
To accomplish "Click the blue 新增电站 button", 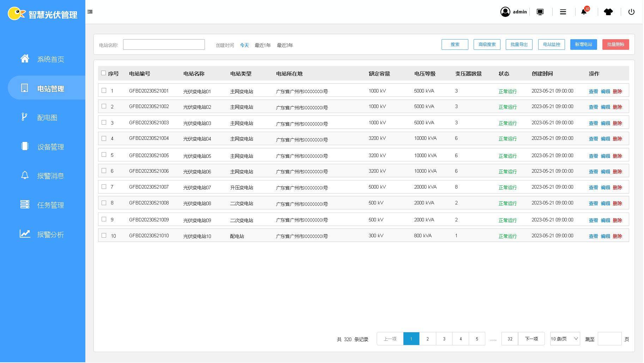I will click(583, 44).
